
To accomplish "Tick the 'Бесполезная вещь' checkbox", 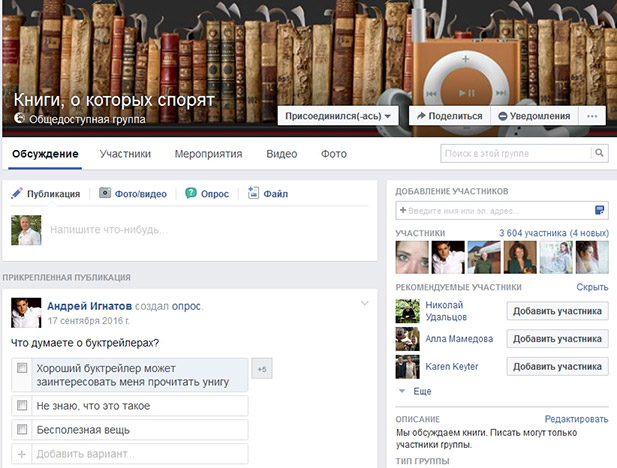I will (23, 430).
